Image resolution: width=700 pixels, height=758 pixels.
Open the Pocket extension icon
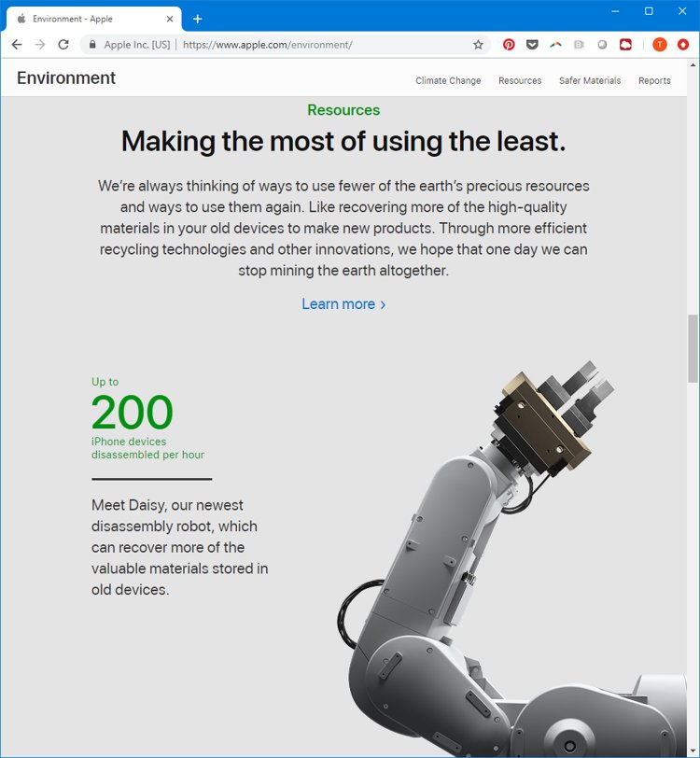(x=532, y=45)
